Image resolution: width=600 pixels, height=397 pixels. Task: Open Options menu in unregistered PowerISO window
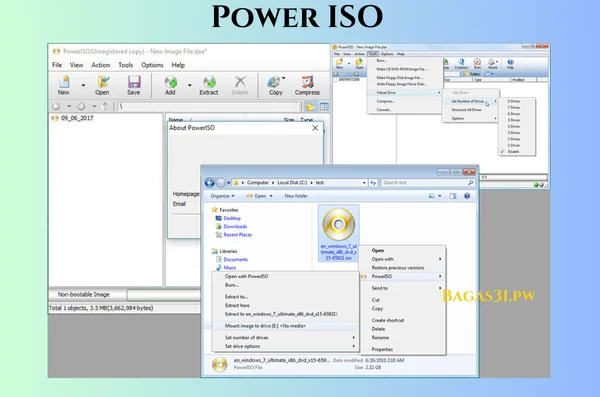click(x=152, y=65)
